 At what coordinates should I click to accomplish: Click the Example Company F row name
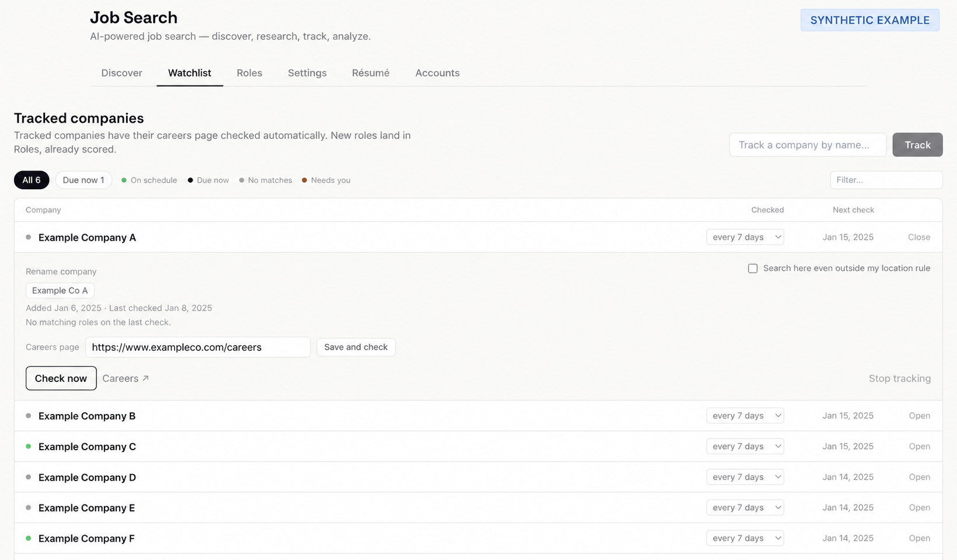pyautogui.click(x=86, y=538)
